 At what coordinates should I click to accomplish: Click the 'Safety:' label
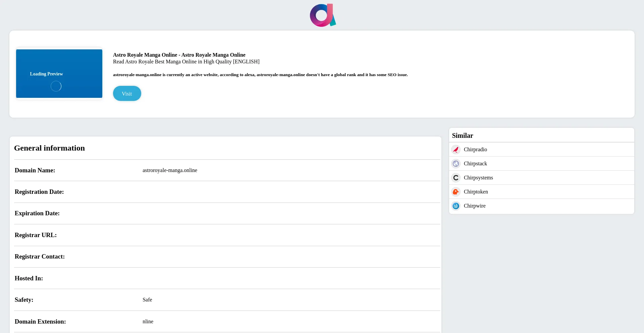point(24,300)
